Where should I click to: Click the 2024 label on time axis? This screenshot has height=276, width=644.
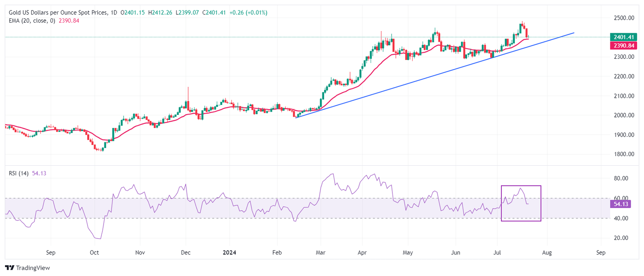[229, 253]
